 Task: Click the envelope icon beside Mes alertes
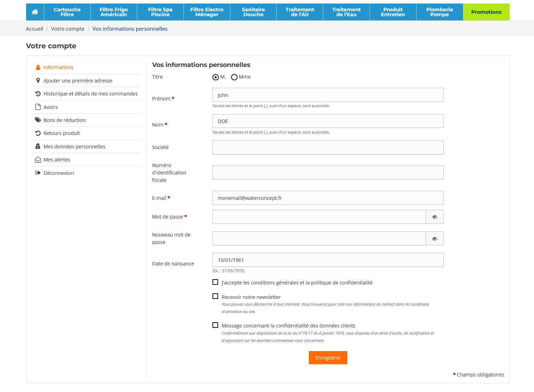click(38, 160)
